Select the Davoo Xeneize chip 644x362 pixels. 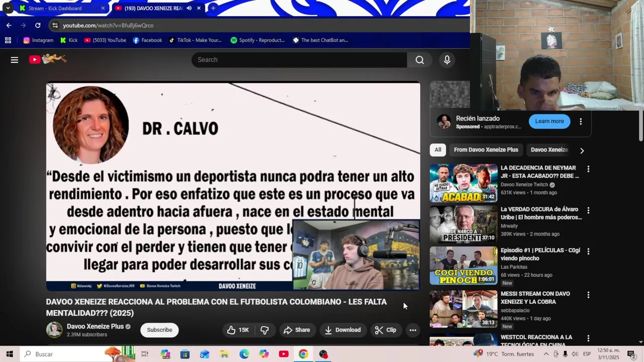tap(549, 150)
